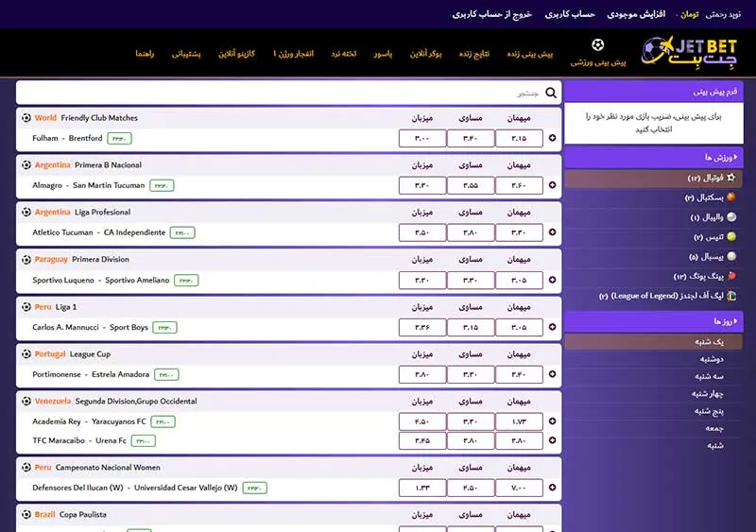The image size is (756, 532).
Task: Open the کازینو آنلاین menu item
Action: (x=237, y=54)
